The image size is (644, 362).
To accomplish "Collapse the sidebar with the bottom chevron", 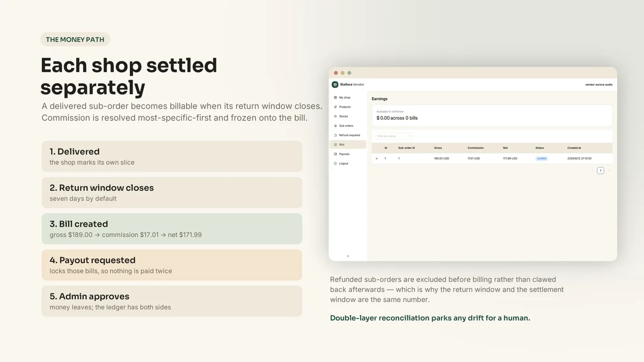I will tap(348, 256).
